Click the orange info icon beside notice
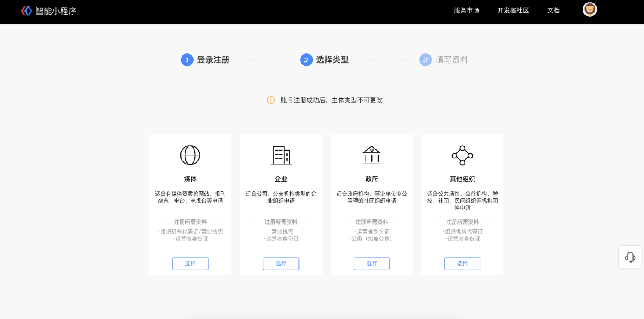644x319 pixels. pyautogui.click(x=271, y=100)
